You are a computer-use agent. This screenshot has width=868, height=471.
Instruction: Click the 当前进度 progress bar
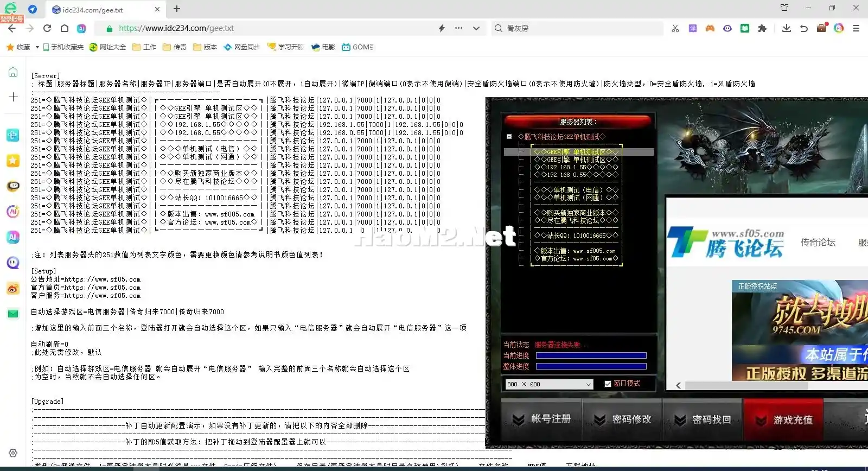tap(591, 355)
